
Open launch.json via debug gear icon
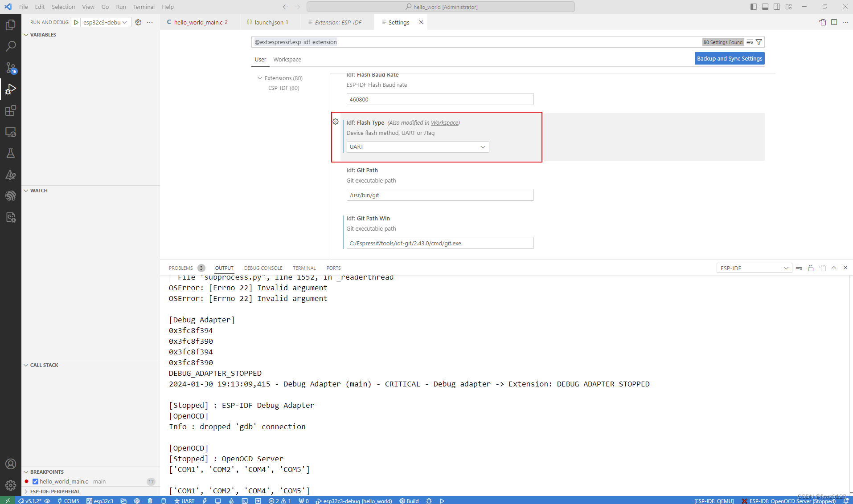tap(138, 22)
